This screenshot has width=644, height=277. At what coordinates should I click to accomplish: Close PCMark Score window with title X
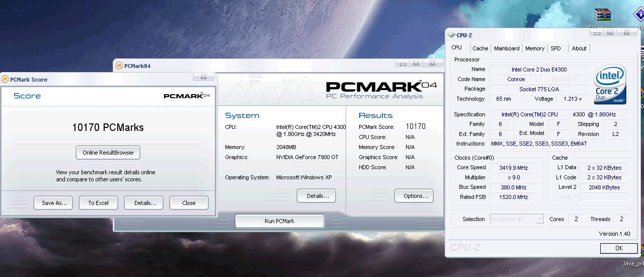[x=203, y=77]
